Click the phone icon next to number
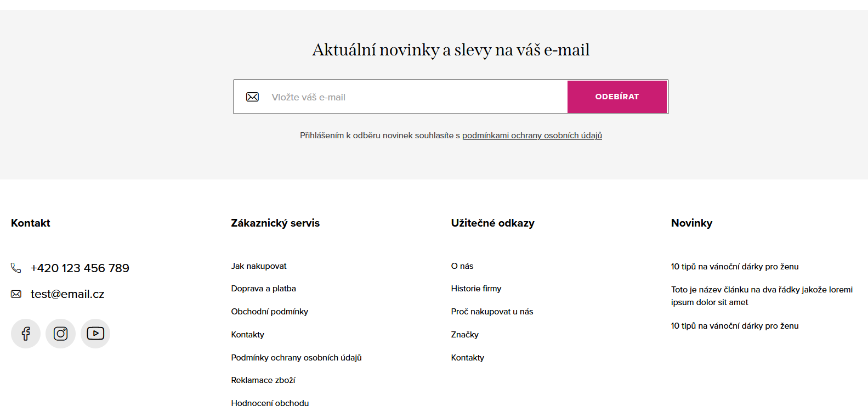This screenshot has height=417, width=868. (16, 268)
